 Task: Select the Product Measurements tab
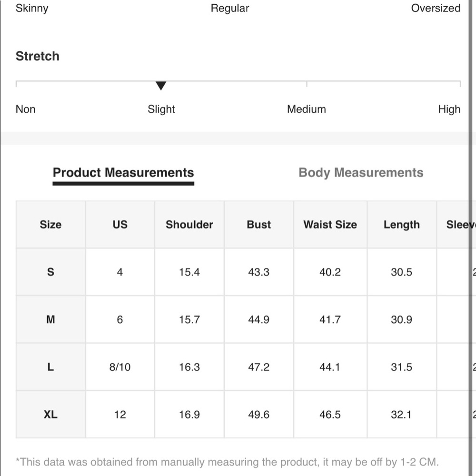[123, 173]
